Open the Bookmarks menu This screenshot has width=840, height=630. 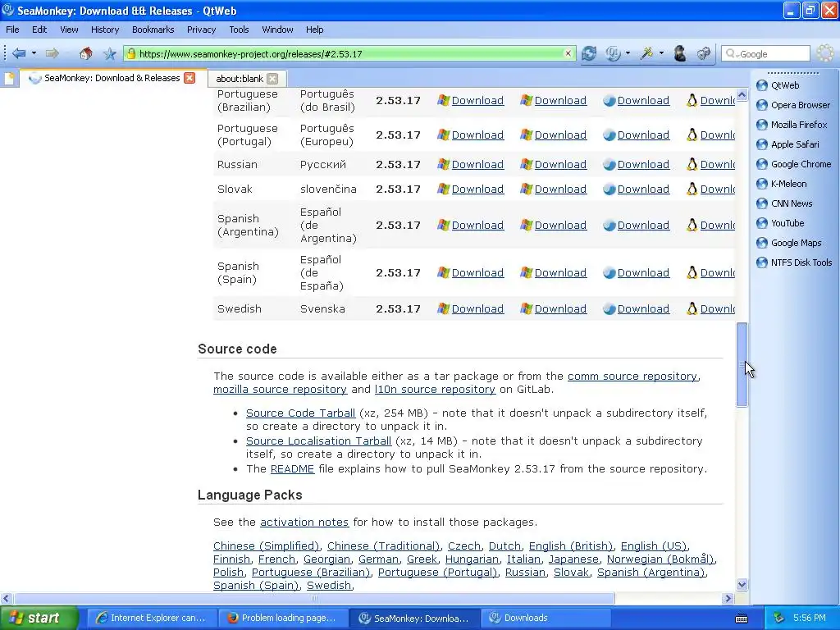(153, 30)
